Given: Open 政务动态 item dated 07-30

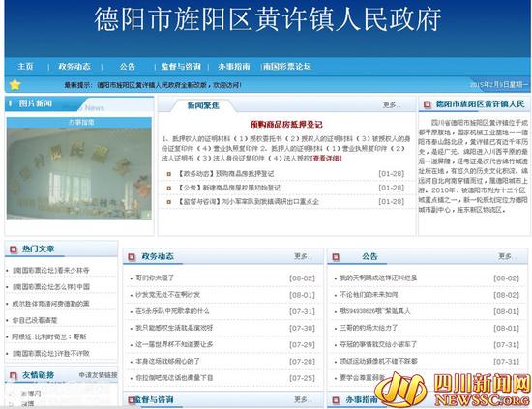Looking at the screenshot, I should 174,328.
